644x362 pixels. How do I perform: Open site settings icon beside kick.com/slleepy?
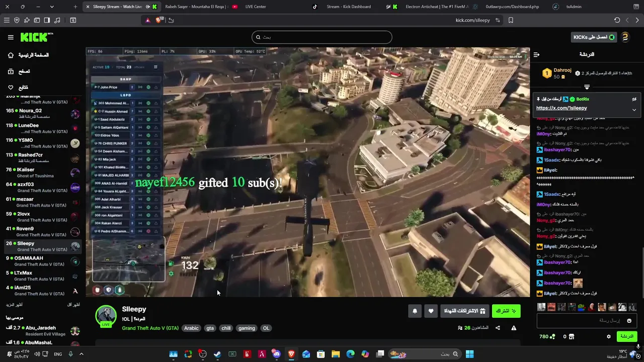498,20
